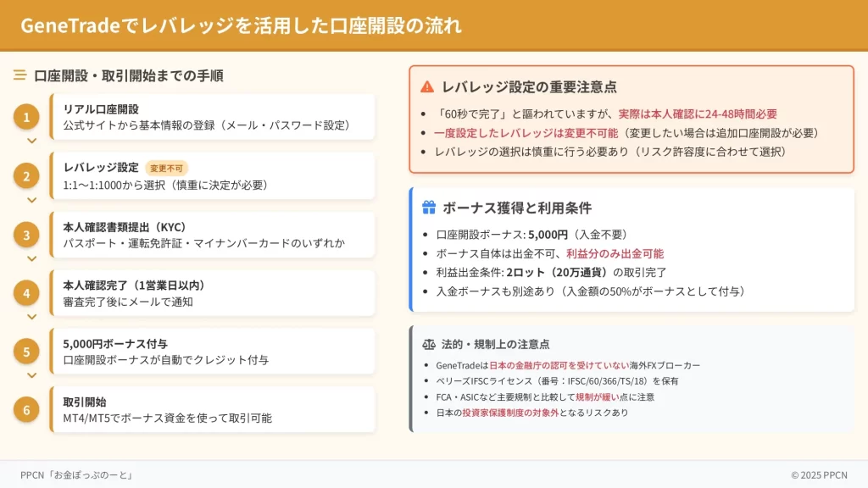Click bullet ベリーズIFSCライセンス license number line
The image size is (868, 488).
click(557, 381)
